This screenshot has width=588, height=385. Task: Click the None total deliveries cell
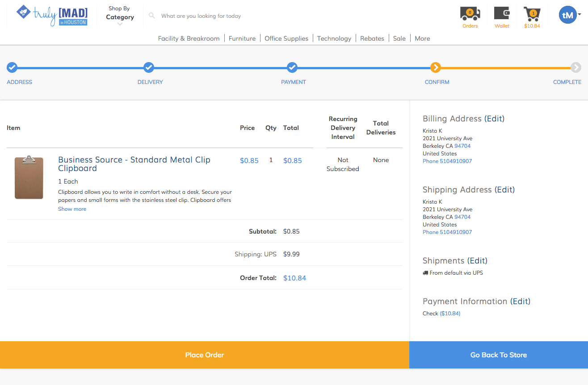click(x=381, y=160)
